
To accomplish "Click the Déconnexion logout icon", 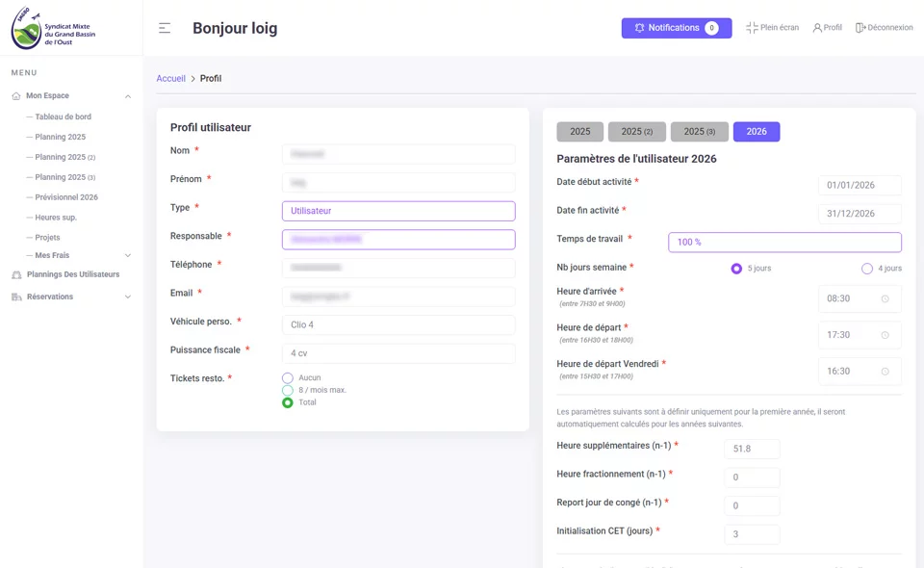I will pyautogui.click(x=860, y=28).
